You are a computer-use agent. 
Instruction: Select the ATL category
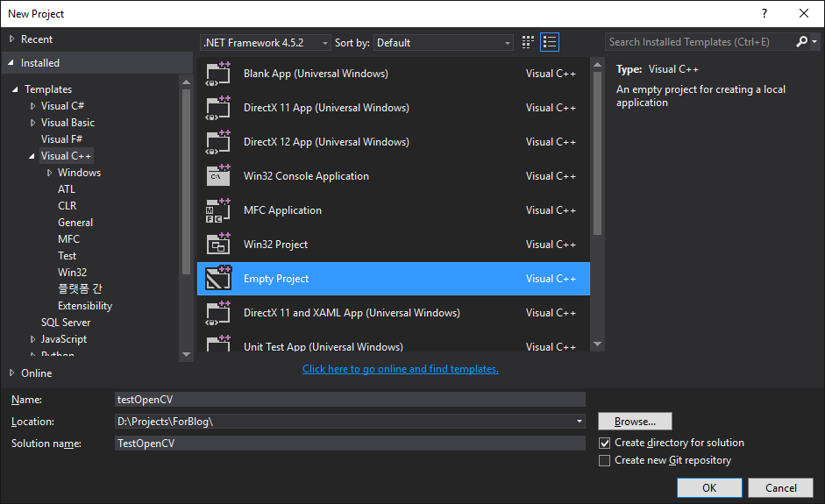click(67, 189)
